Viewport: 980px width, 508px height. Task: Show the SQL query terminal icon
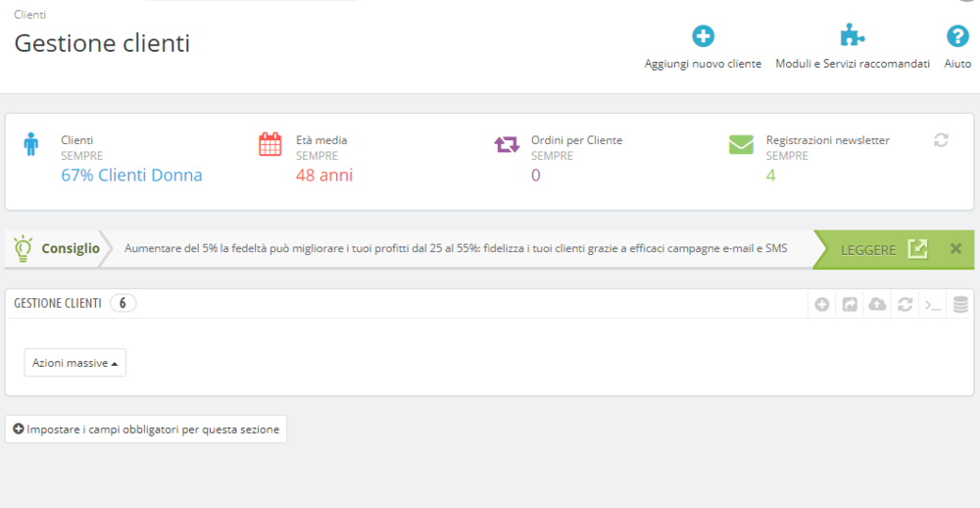click(933, 305)
